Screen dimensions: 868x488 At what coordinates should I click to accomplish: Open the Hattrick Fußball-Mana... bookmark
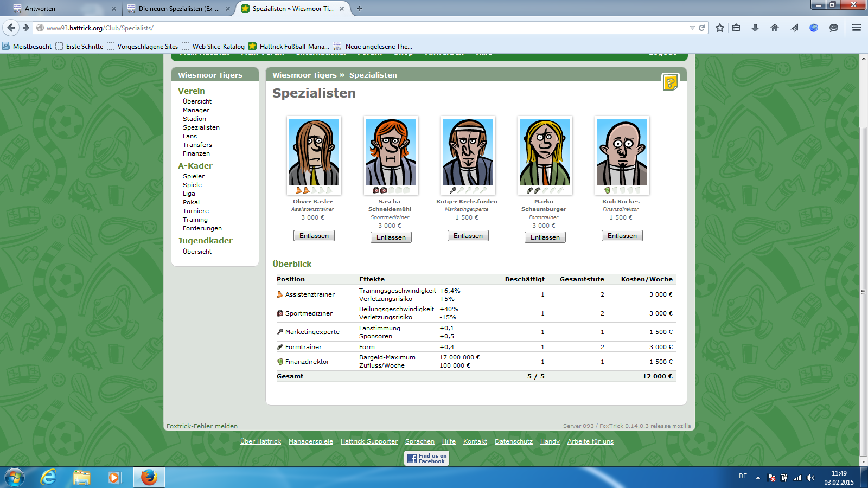click(289, 47)
